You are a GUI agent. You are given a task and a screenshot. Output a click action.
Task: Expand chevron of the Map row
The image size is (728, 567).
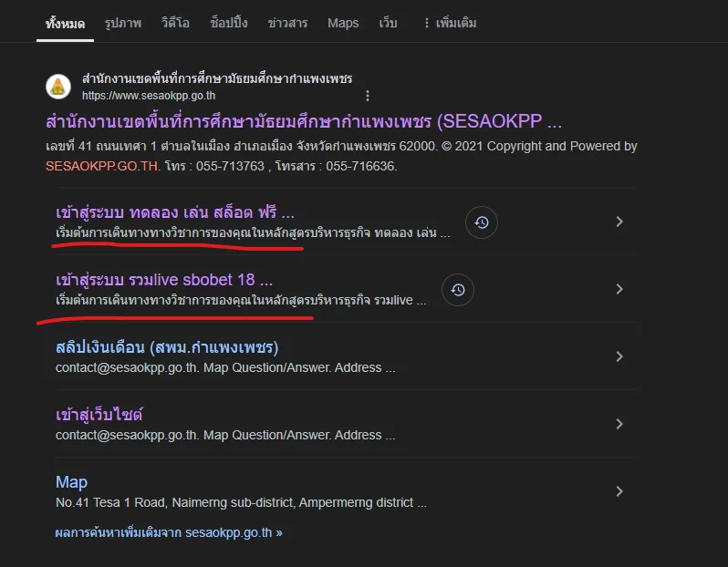tap(619, 491)
